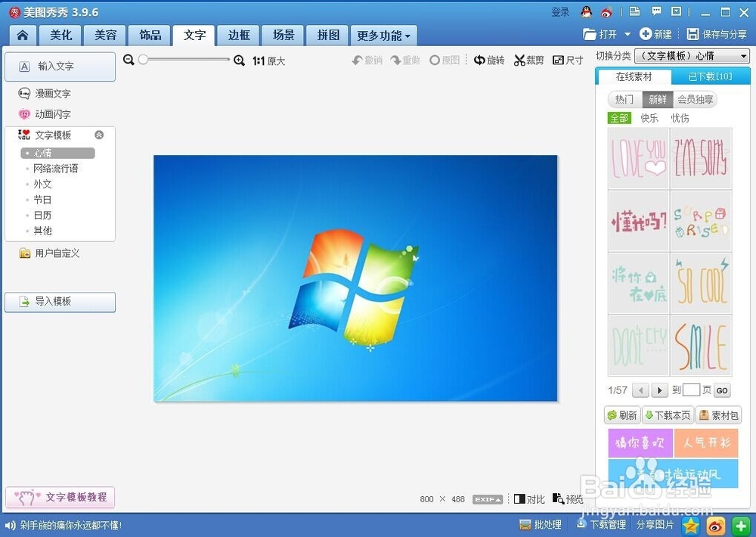The width and height of the screenshot is (756, 537).
Task: Pick the SMILE text template
Action: click(x=701, y=346)
